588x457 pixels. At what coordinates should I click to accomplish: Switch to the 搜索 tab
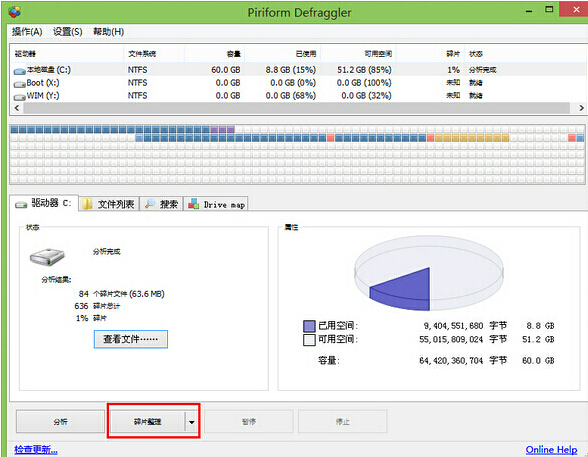[x=161, y=204]
